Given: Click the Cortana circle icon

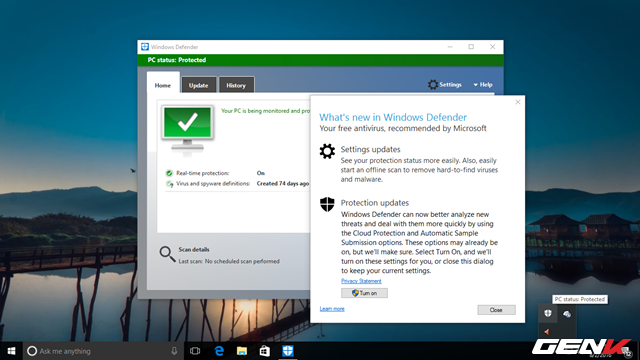Looking at the screenshot, I should (32, 351).
